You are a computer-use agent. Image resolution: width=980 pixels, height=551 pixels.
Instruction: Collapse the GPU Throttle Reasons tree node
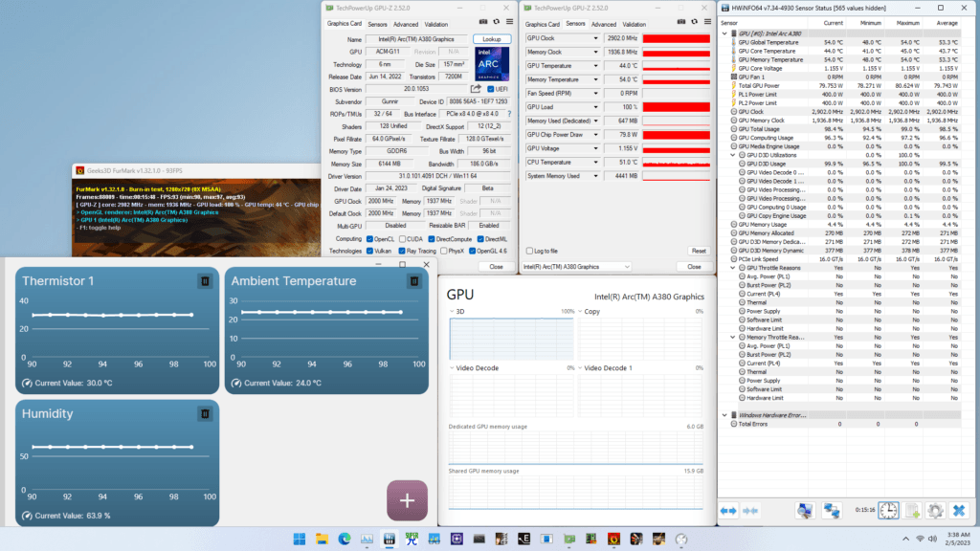tap(733, 268)
